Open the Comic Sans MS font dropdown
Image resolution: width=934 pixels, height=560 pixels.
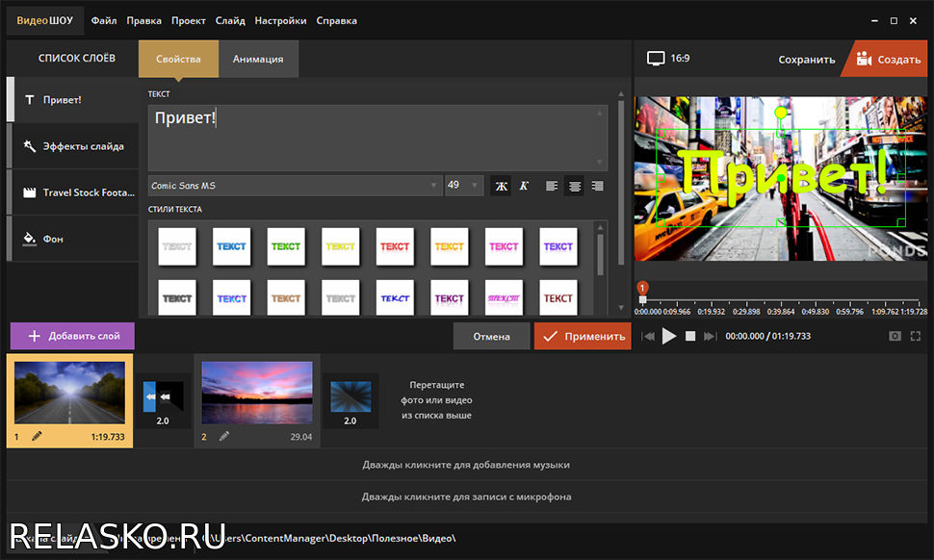click(x=295, y=186)
